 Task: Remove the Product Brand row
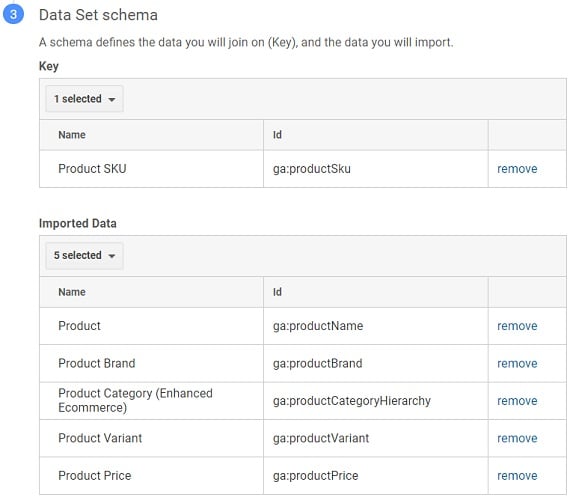[x=517, y=364]
